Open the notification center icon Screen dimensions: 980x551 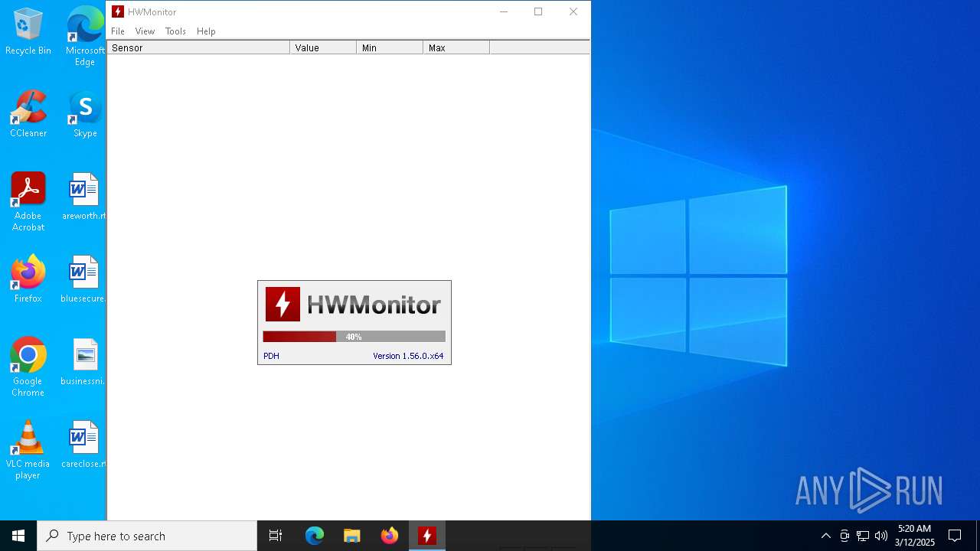point(955,536)
